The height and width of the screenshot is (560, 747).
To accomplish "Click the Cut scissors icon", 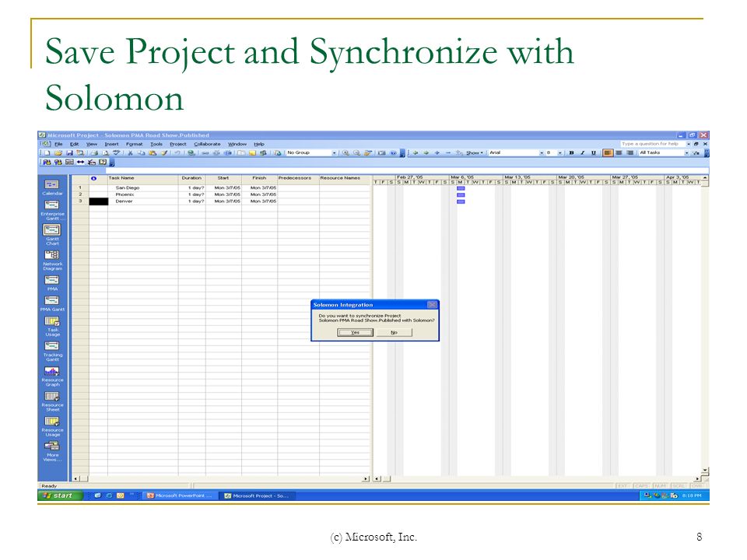I will (x=130, y=153).
